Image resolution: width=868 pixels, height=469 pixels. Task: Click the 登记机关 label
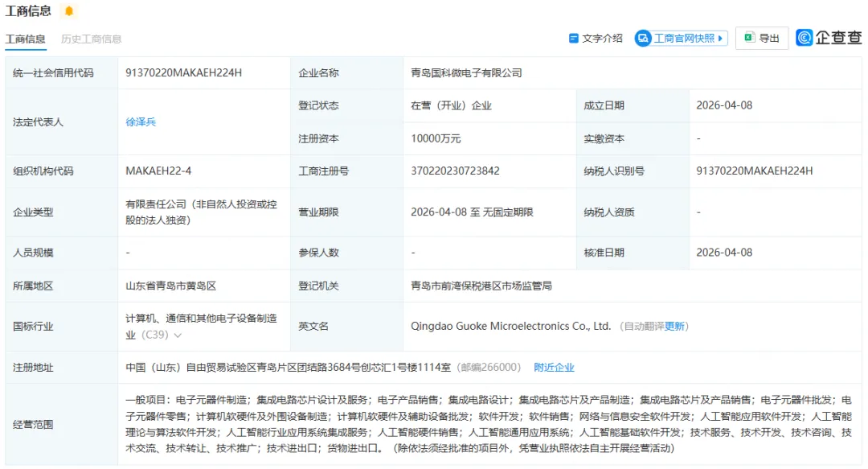tap(318, 286)
